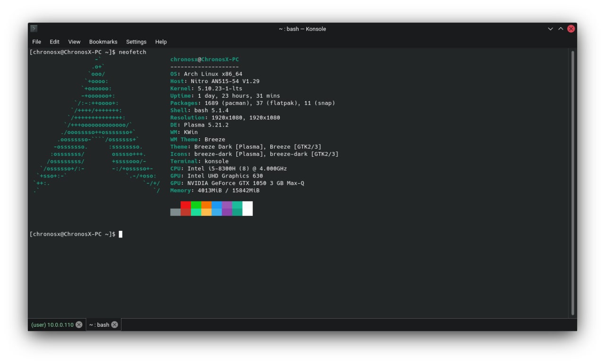
Task: Click the gray color block in neofetch output
Action: (175, 212)
